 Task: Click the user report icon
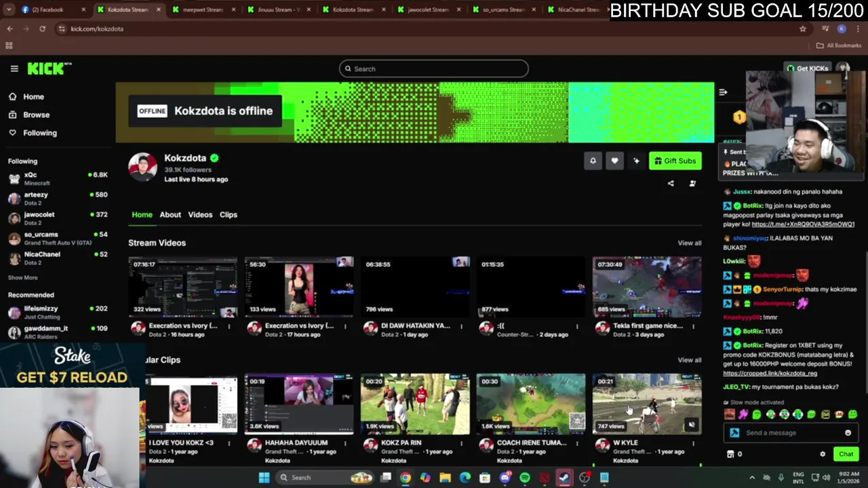point(692,184)
